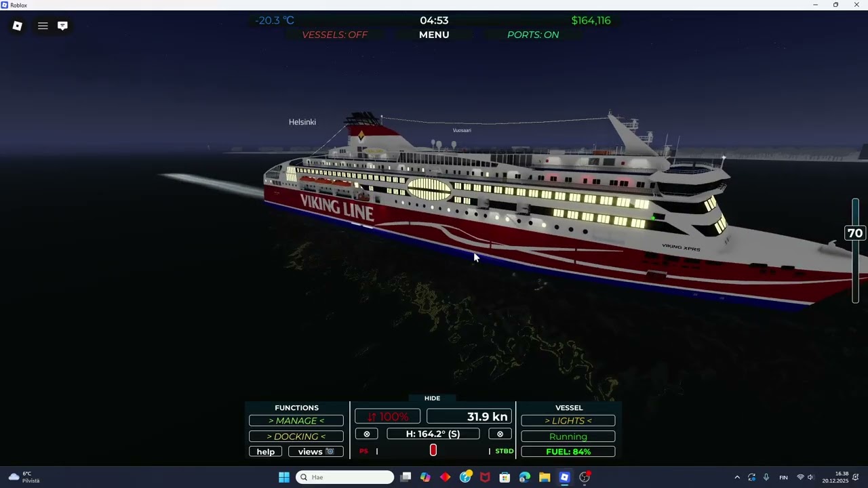This screenshot has height=488, width=868.
Task: Switch the FIN keyboard language indicator
Action: point(783,478)
